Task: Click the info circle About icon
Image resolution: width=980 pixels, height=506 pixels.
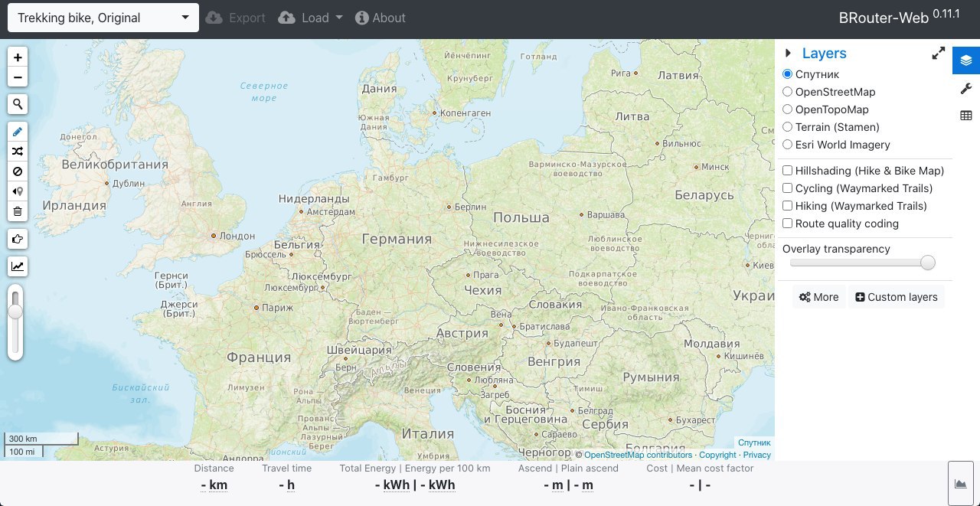Action: [361, 18]
